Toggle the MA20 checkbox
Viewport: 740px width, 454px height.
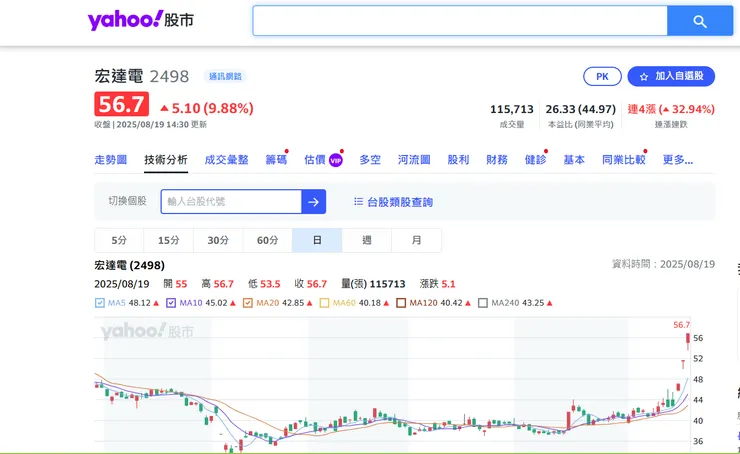click(248, 303)
